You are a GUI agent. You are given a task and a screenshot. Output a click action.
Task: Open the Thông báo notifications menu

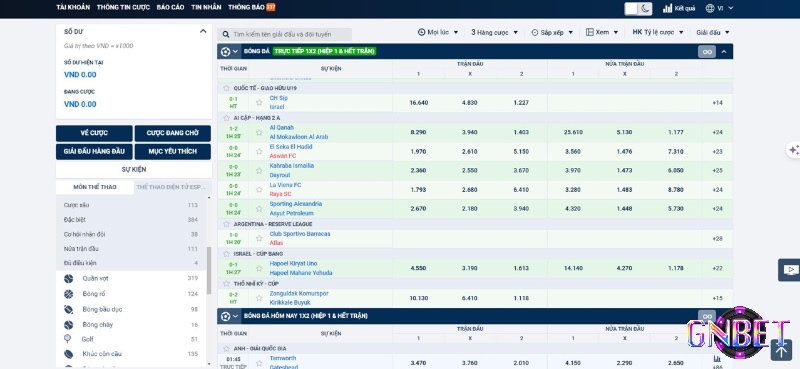(252, 7)
